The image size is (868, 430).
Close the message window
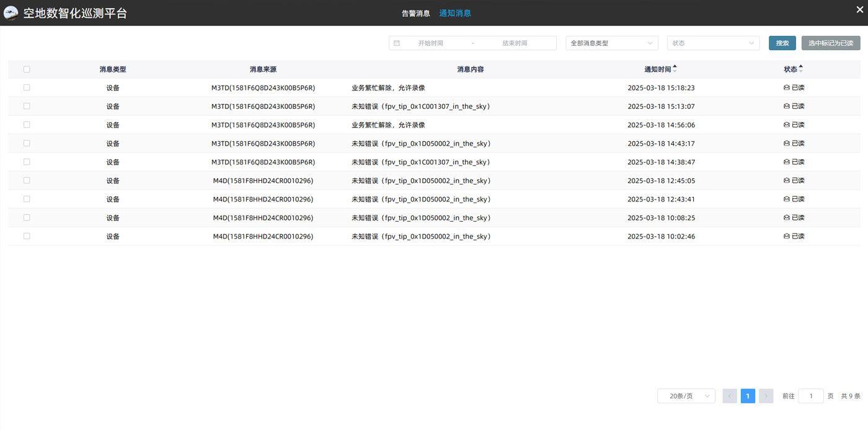click(x=859, y=12)
